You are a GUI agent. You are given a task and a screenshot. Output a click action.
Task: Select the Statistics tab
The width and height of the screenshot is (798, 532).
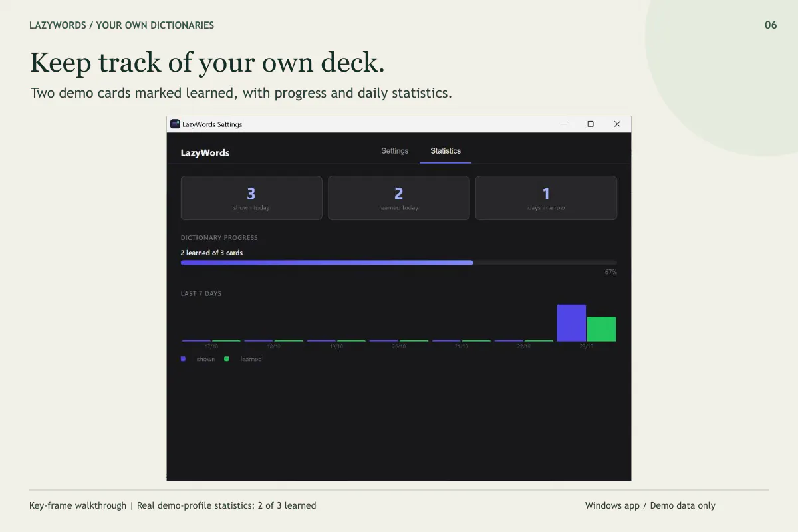[x=446, y=151]
